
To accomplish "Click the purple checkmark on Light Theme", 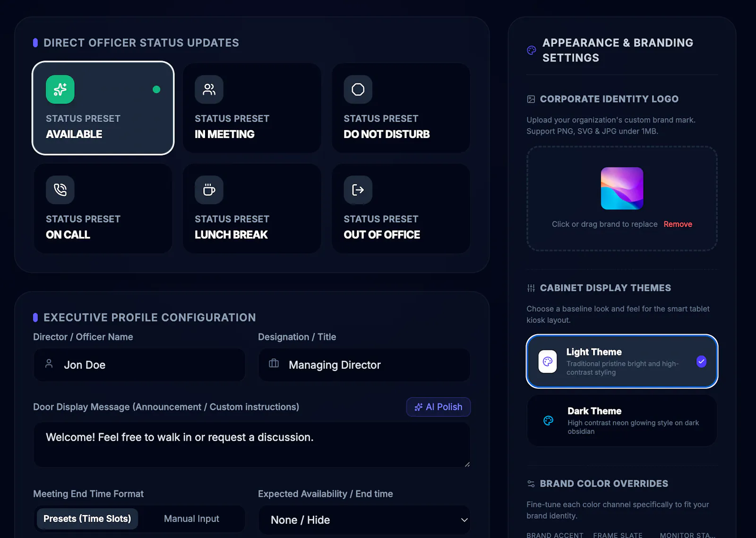I will 701,362.
